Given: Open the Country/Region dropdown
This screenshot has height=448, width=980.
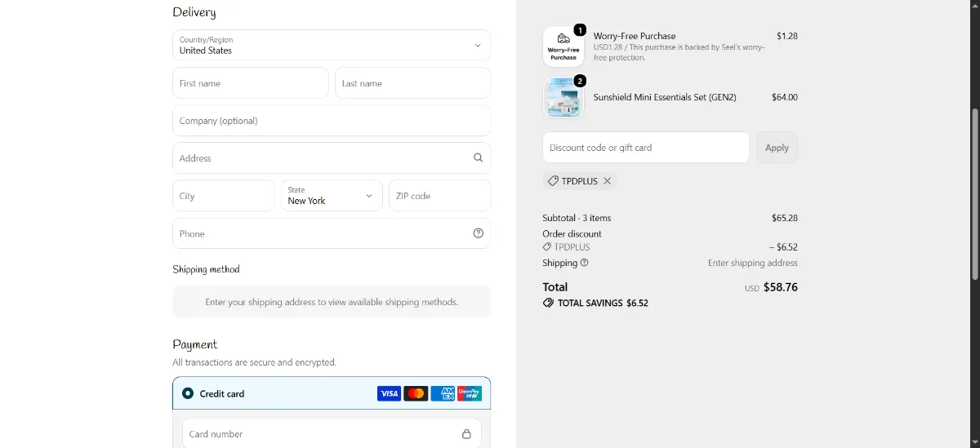Looking at the screenshot, I should coord(332,45).
